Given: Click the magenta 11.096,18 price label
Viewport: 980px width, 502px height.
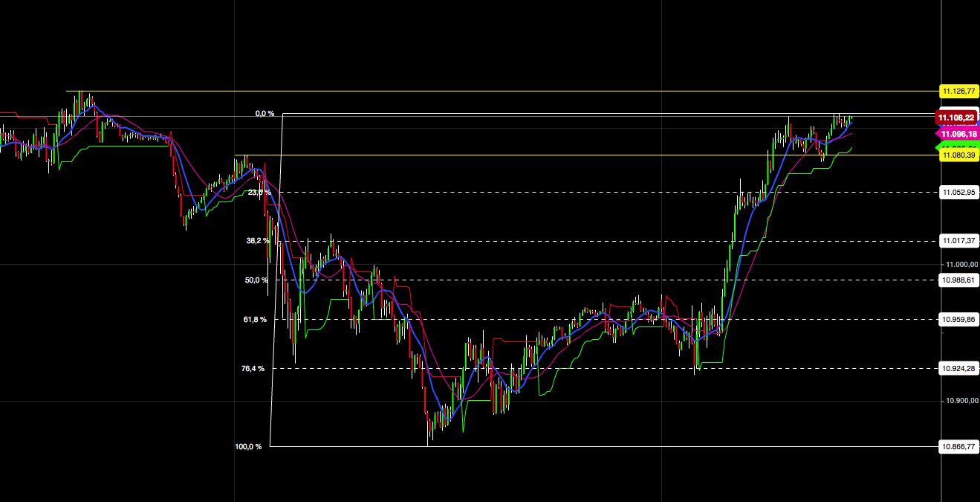Looking at the screenshot, I should (x=958, y=135).
